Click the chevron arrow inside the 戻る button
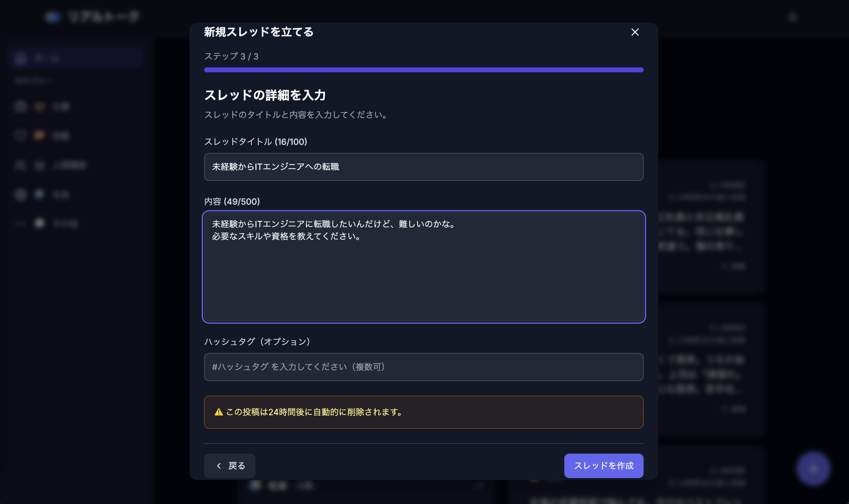This screenshot has width=849, height=504. pos(219,466)
